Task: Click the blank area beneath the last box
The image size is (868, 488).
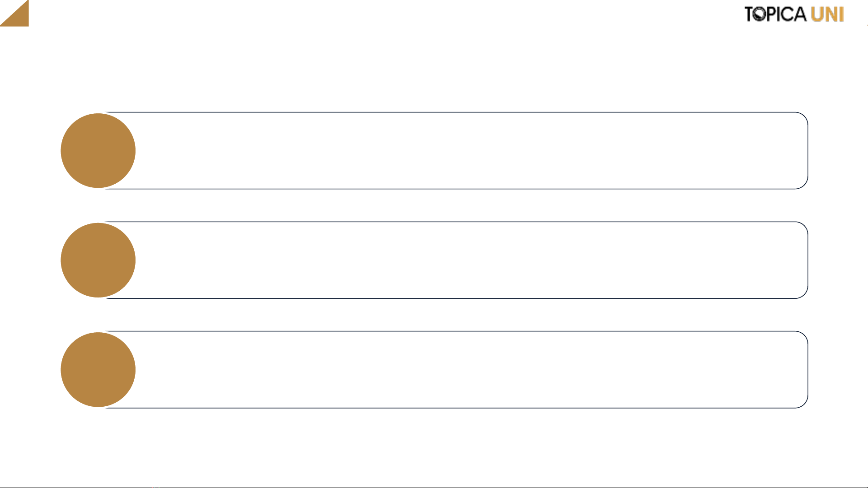Action: tap(434, 447)
